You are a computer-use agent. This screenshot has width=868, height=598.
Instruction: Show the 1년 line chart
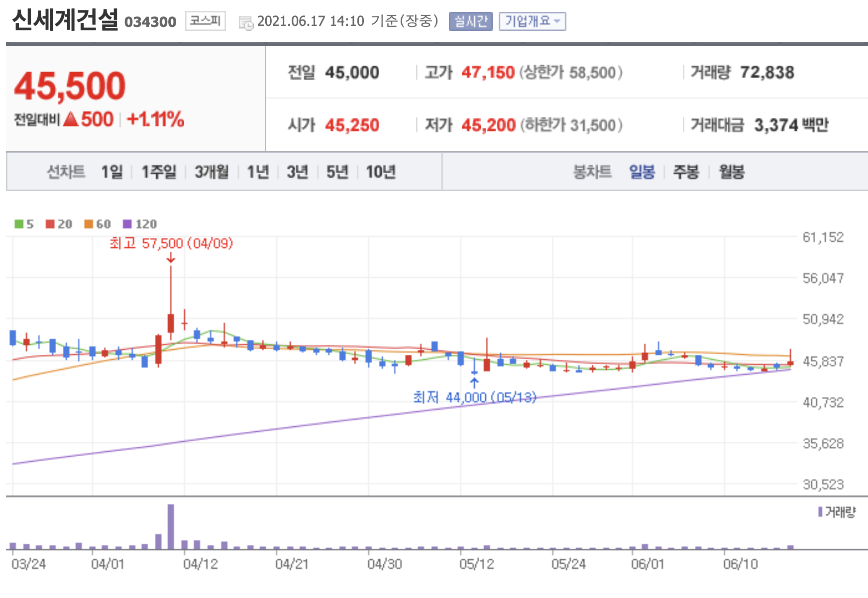pos(258,172)
